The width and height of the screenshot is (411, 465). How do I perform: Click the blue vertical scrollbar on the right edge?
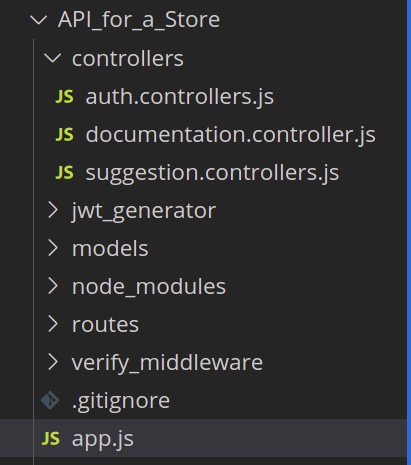409,232
